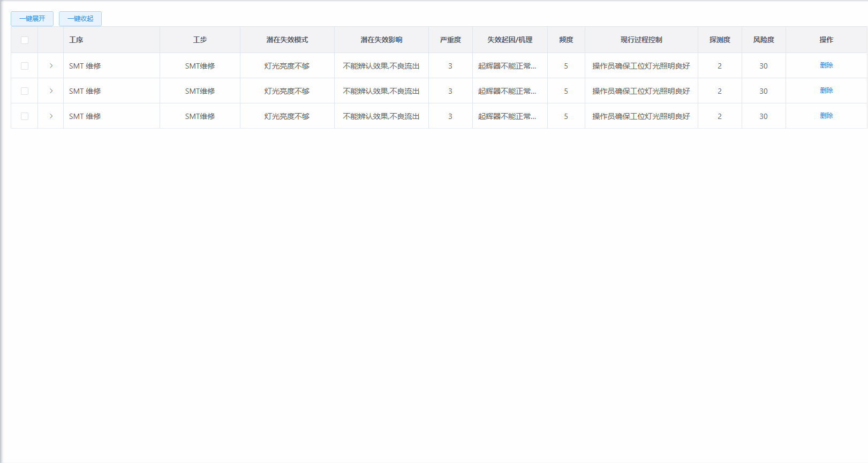Viewport: 868px width, 463px height.
Task: Select 风险度 value 30 in third row
Action: point(764,116)
